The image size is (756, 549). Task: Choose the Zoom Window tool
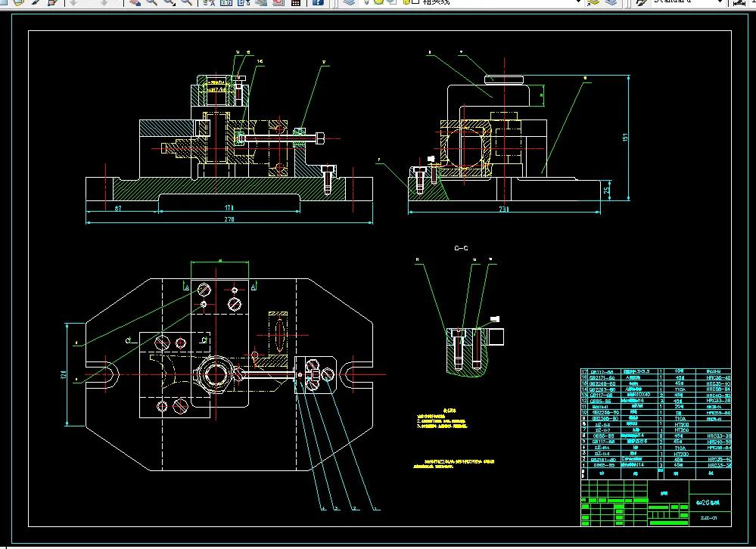(169, 2)
